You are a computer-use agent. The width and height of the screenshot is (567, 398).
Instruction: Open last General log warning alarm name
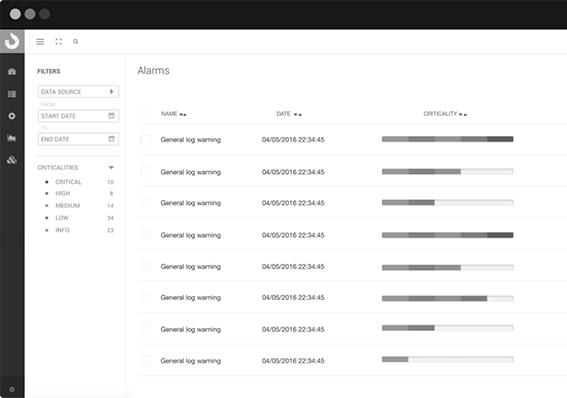point(191,361)
